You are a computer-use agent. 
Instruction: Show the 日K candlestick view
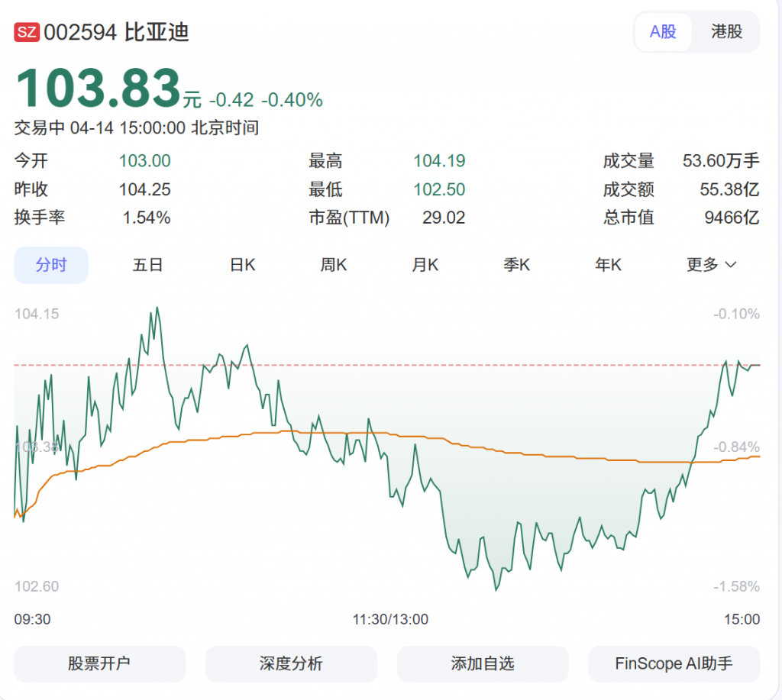pyautogui.click(x=243, y=265)
